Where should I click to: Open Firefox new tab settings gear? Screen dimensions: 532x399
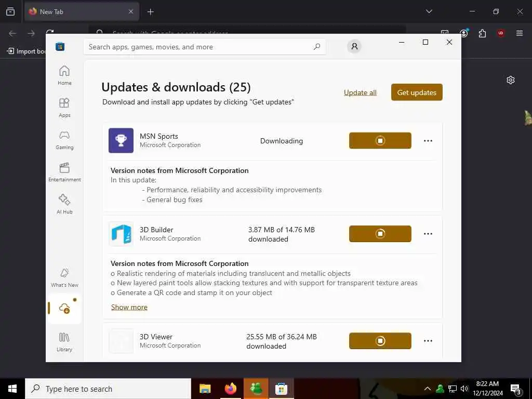pyautogui.click(x=511, y=80)
